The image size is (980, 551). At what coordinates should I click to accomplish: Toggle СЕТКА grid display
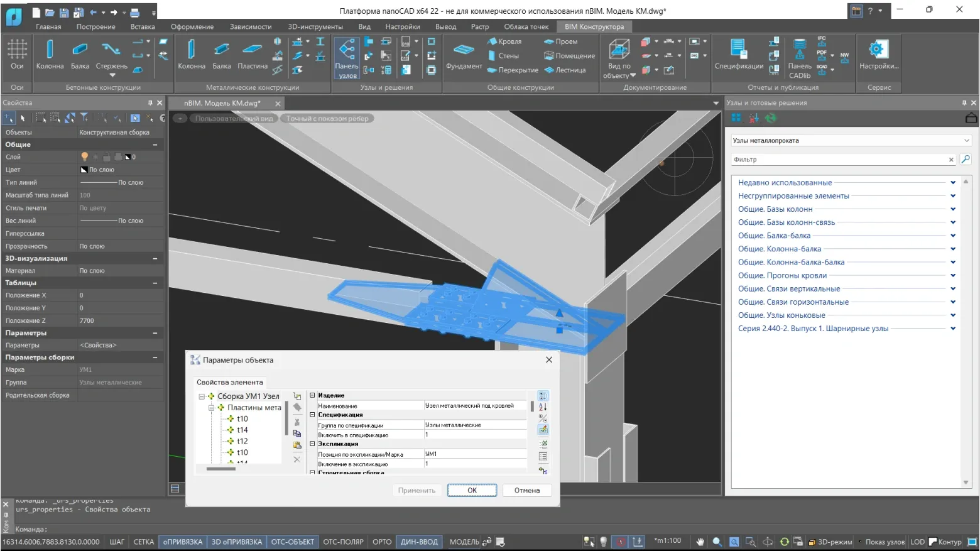(143, 542)
